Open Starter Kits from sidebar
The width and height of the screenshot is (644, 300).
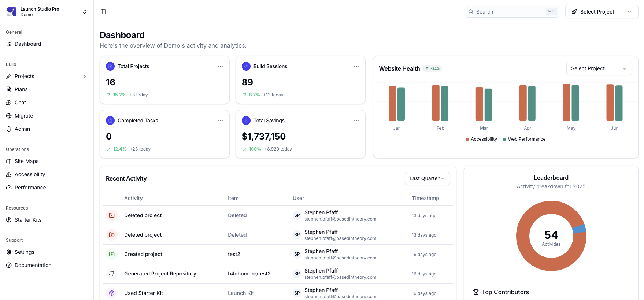point(28,220)
